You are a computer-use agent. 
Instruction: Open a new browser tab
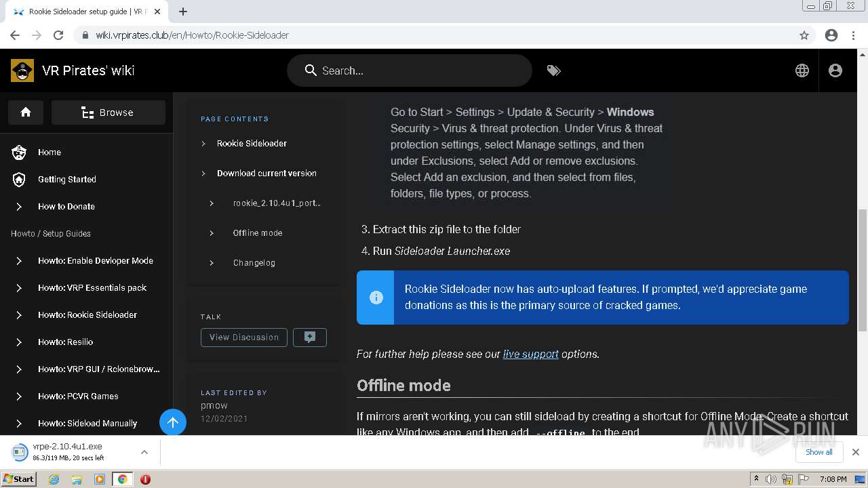click(183, 12)
